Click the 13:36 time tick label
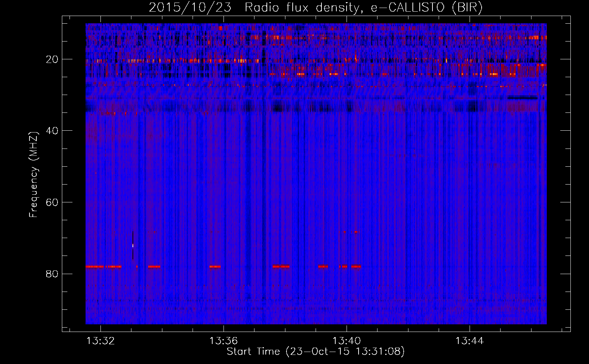 (223, 341)
